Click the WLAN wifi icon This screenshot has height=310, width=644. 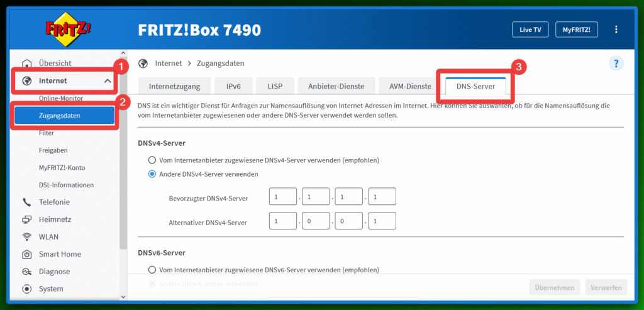[x=27, y=237]
